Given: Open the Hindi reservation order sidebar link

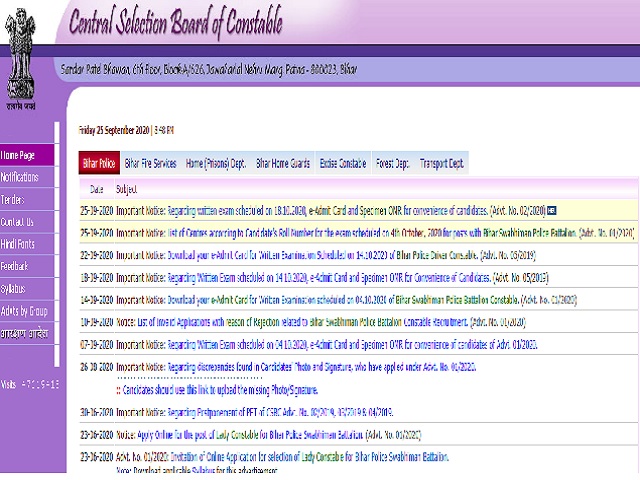Looking at the screenshot, I should click(x=27, y=333).
